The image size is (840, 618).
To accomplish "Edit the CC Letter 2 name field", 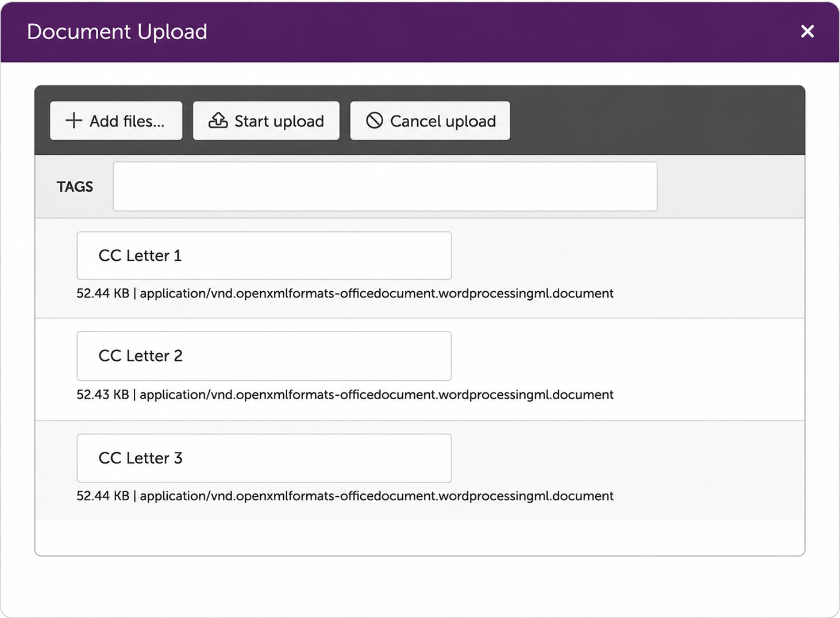I will [x=264, y=356].
